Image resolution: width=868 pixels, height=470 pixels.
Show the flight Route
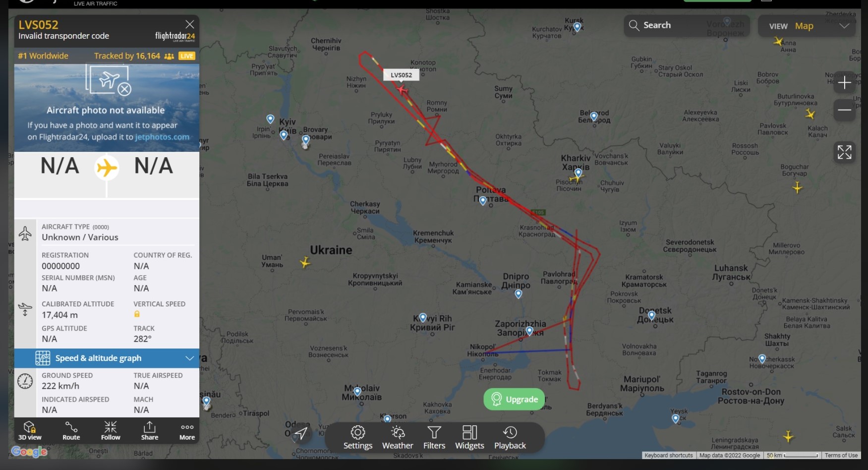coord(71,430)
